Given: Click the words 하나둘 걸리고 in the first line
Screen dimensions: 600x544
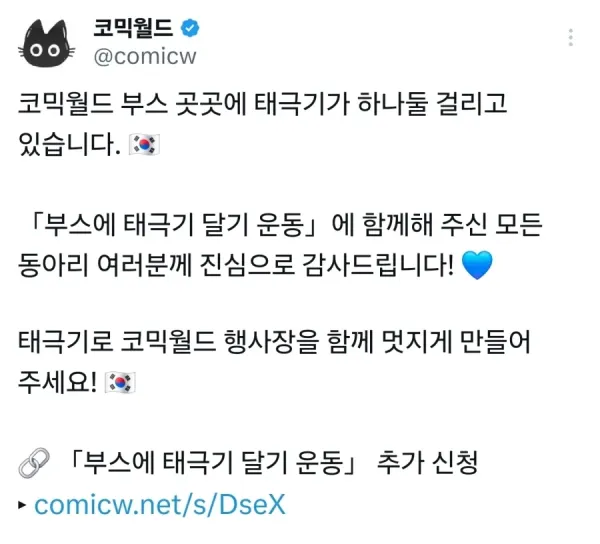Looking at the screenshot, I should [x=432, y=104].
